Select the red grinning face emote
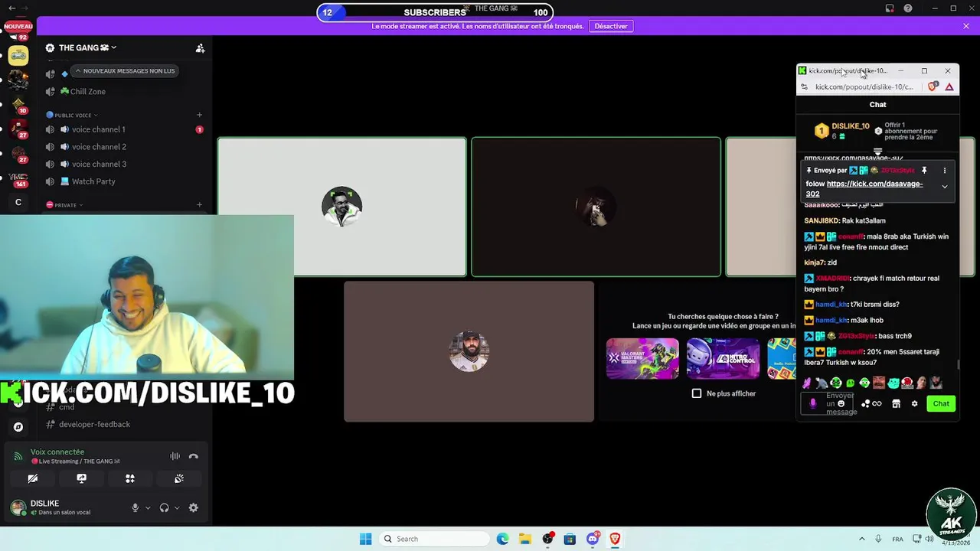This screenshot has width=980, height=551. coord(907,383)
